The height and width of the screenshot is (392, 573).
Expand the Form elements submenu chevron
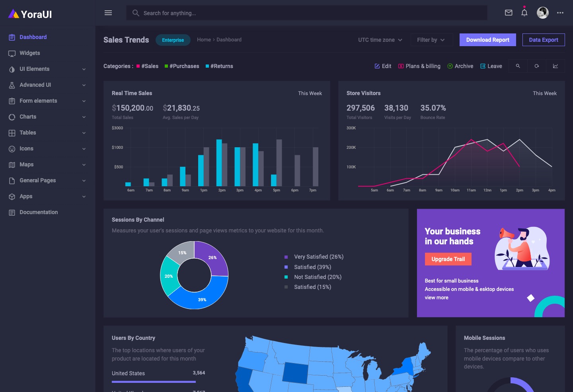click(x=84, y=101)
